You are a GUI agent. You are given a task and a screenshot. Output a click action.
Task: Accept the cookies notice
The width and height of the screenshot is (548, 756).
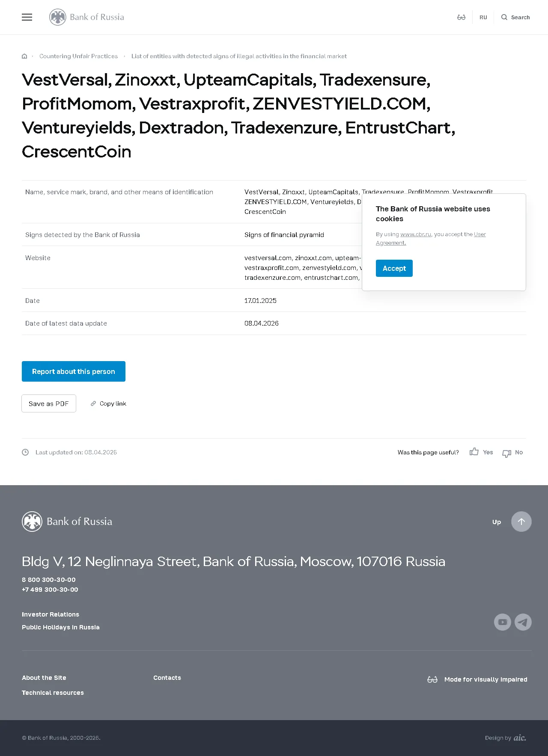coord(394,268)
